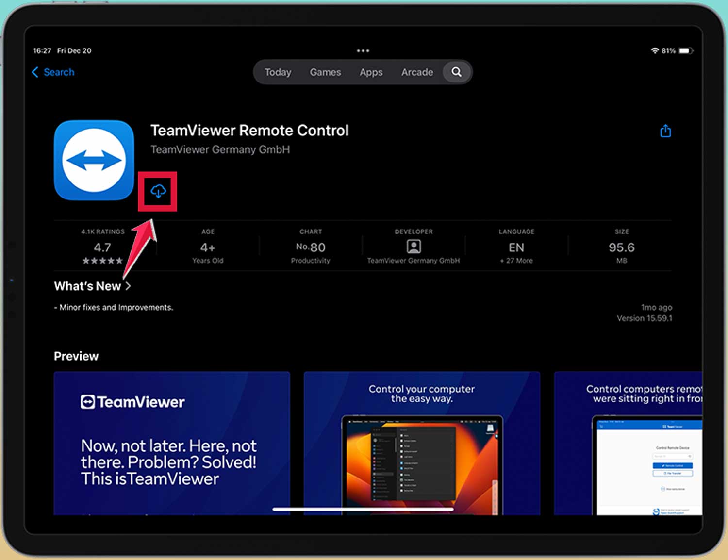Expand the What's New section chevron
This screenshot has width=728, height=560.
(128, 286)
